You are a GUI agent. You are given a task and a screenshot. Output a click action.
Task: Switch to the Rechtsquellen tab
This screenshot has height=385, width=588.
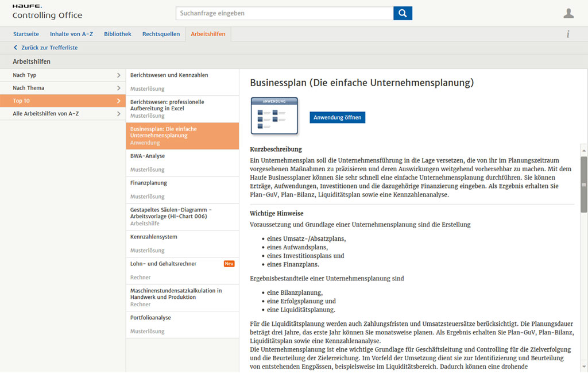click(161, 34)
